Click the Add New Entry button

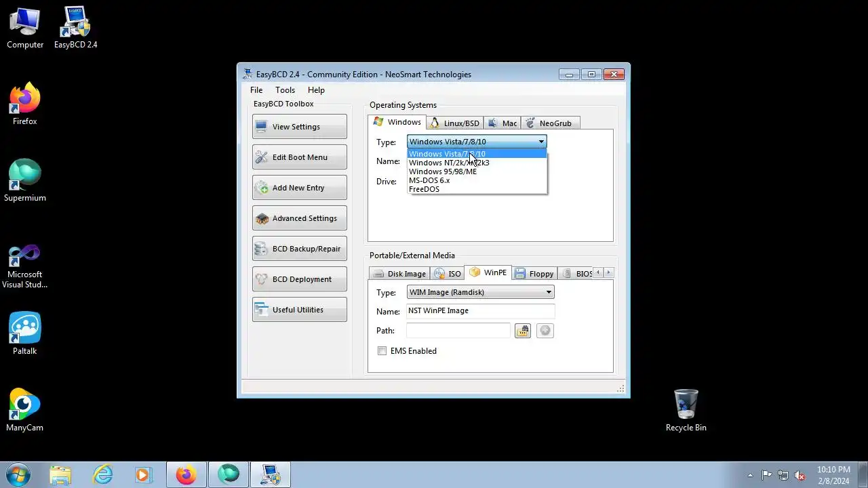pos(299,188)
